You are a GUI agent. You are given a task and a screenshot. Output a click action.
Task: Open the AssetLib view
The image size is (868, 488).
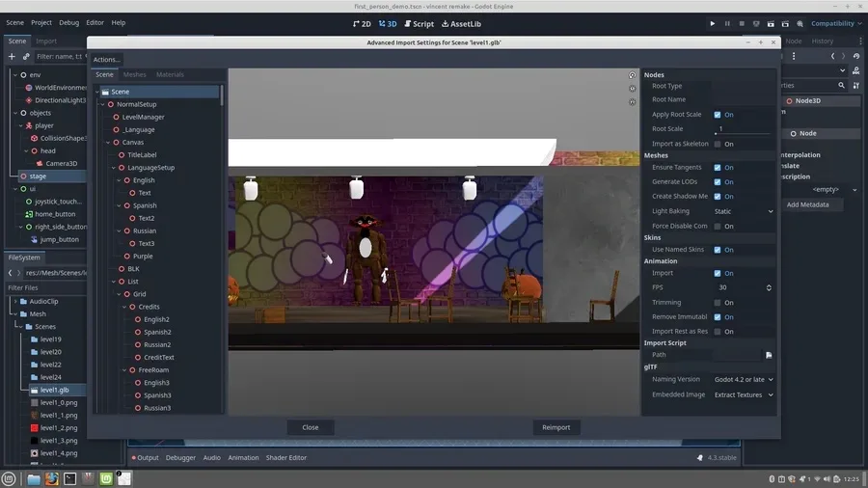point(461,24)
